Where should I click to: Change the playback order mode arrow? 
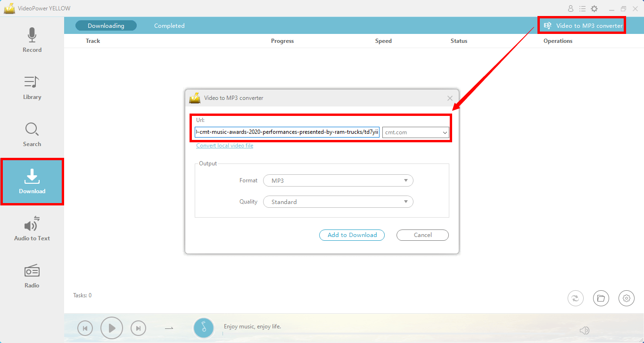pyautogui.click(x=169, y=328)
